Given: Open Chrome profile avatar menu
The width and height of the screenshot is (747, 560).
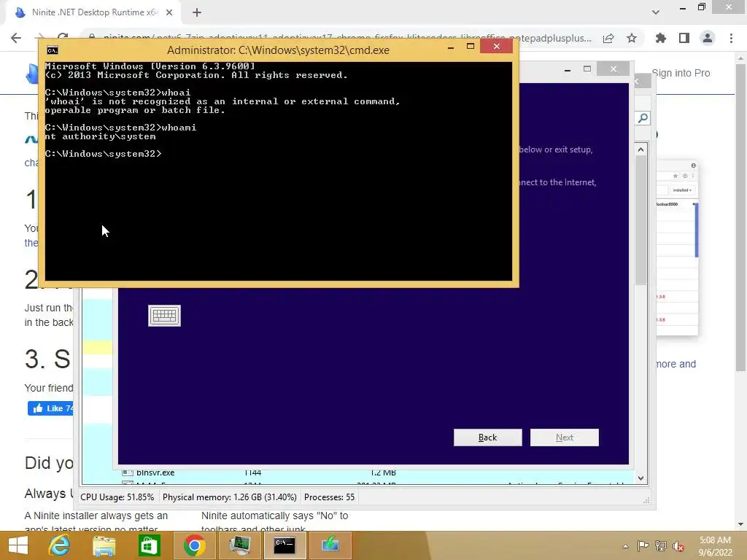Looking at the screenshot, I should coord(708,38).
